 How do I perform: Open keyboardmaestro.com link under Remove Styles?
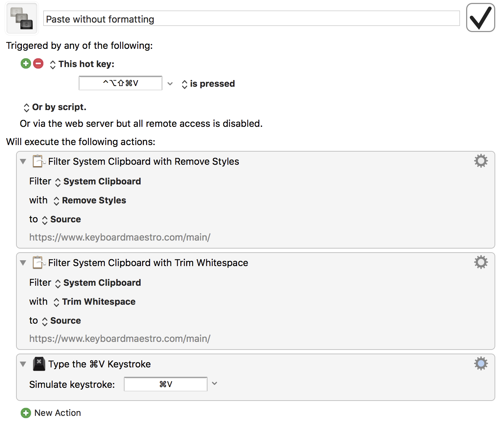[x=120, y=237]
